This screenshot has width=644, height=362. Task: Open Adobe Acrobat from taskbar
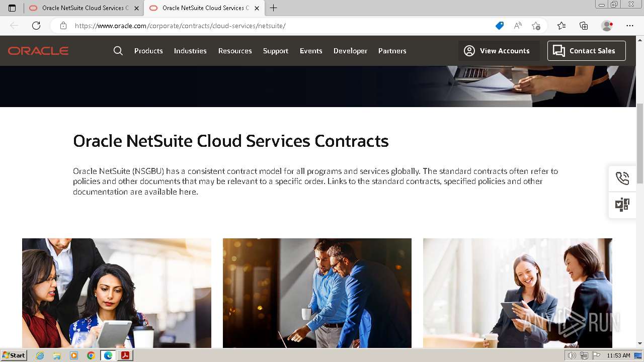pyautogui.click(x=125, y=355)
